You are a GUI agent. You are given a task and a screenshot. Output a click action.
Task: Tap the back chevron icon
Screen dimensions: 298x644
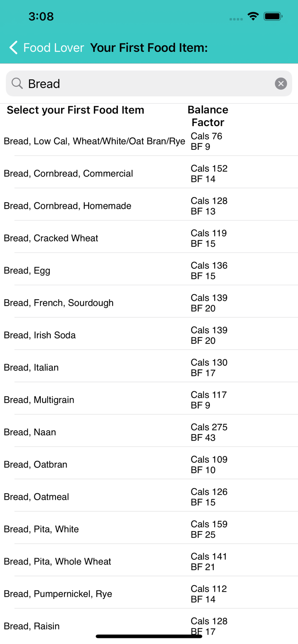click(12, 48)
